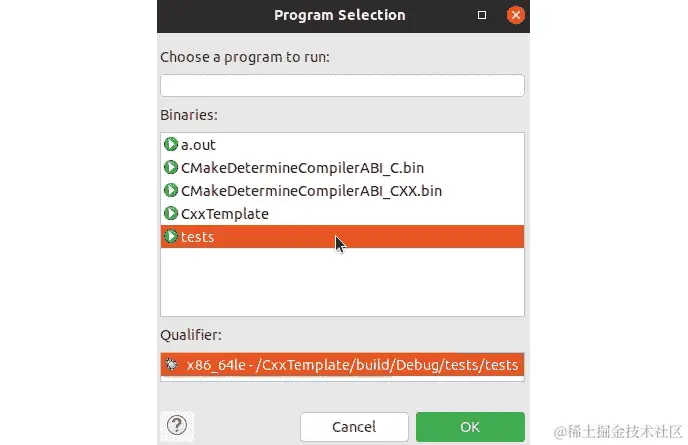688x445 pixels.
Task: Select the highlighted tests binary entry
Action: (342, 237)
